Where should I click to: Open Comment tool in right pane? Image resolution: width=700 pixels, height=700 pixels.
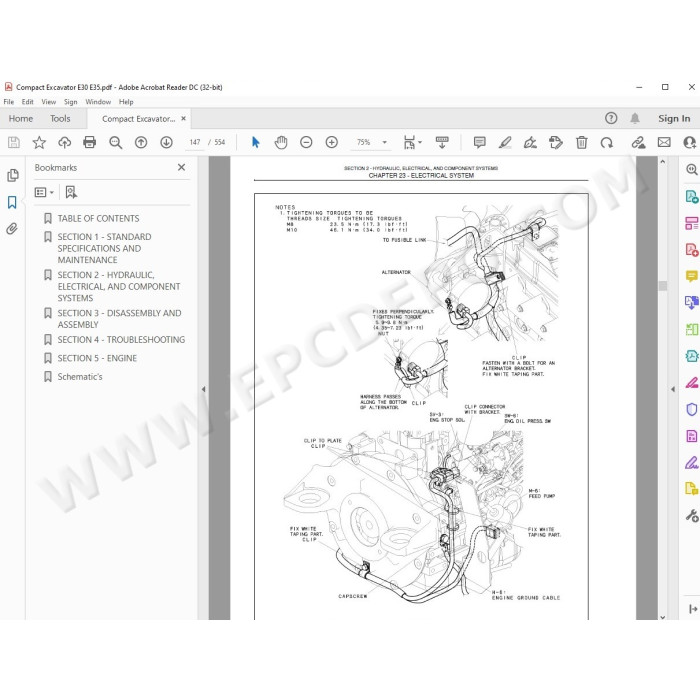692,276
